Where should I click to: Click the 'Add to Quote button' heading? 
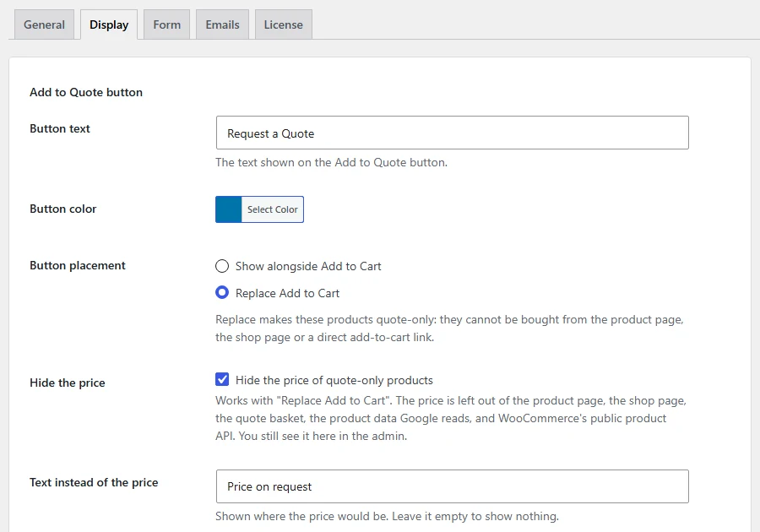point(86,92)
